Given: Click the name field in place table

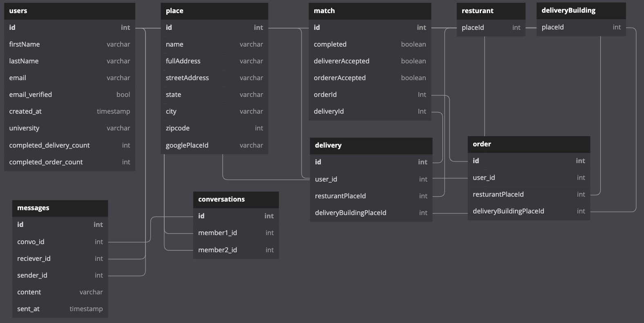Looking at the screenshot, I should tap(215, 44).
